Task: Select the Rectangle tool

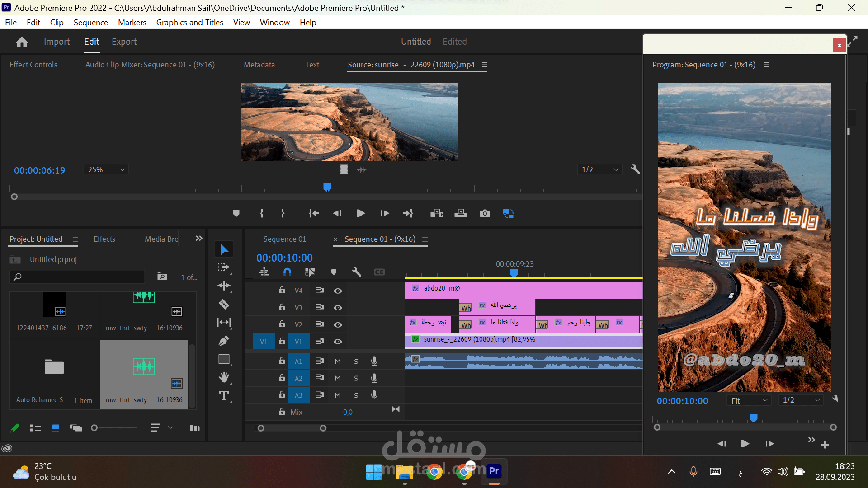Action: point(224,359)
